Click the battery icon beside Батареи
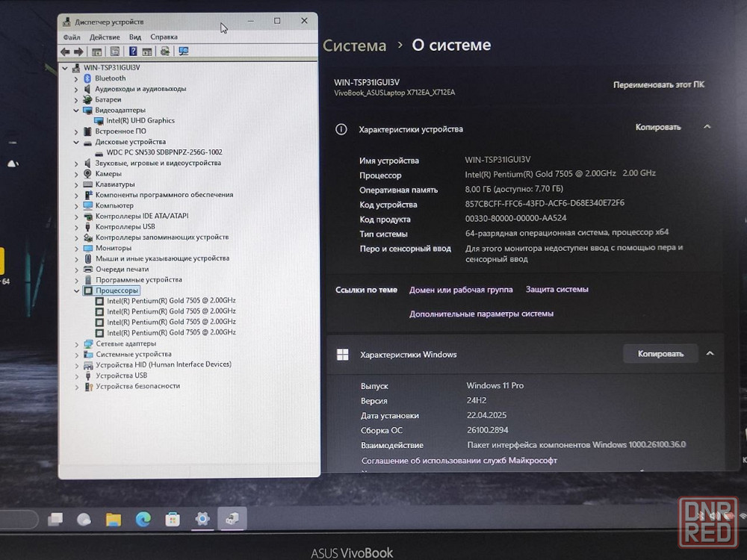 (87, 99)
